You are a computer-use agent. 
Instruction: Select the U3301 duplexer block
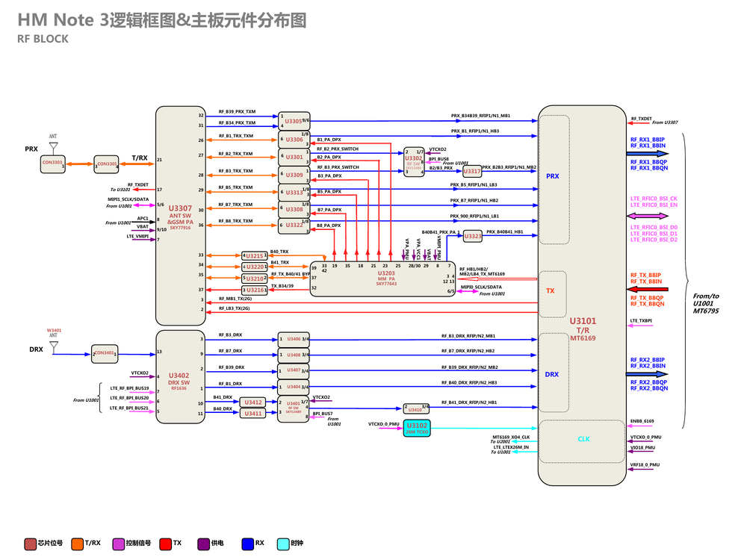294,157
